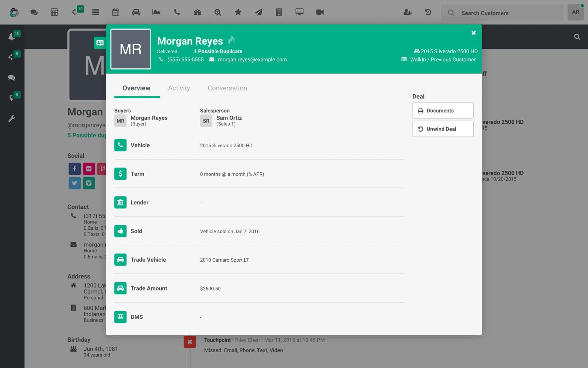Click the Search Customers field

(502, 13)
